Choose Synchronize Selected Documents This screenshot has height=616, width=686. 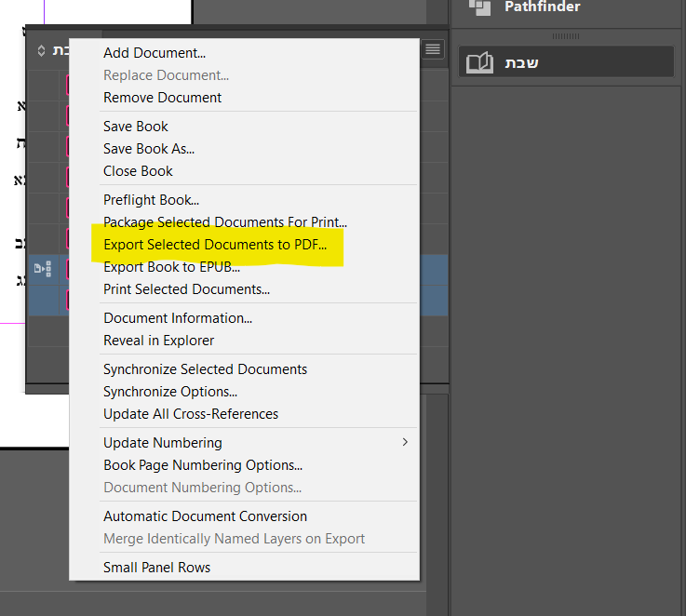(x=244, y=369)
